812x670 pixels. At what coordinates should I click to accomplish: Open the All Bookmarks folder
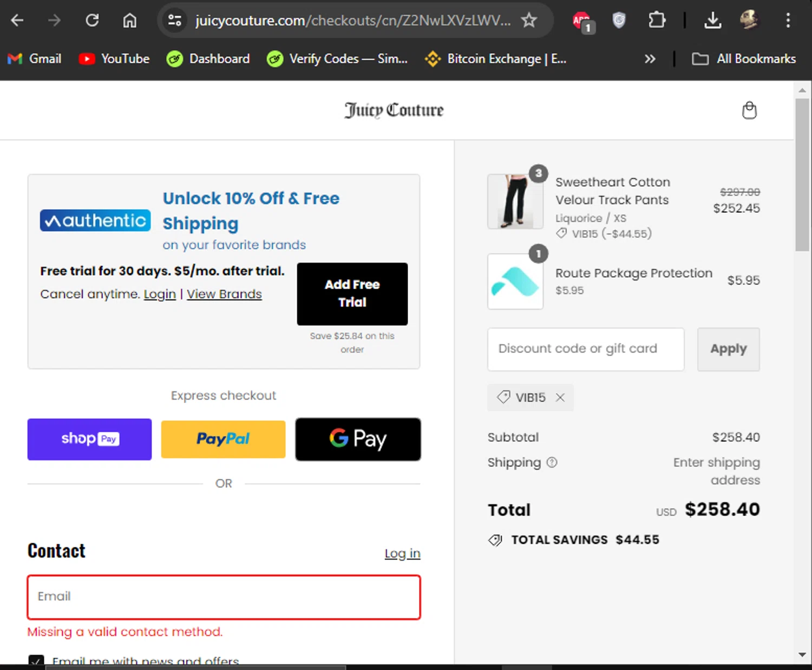click(x=744, y=58)
